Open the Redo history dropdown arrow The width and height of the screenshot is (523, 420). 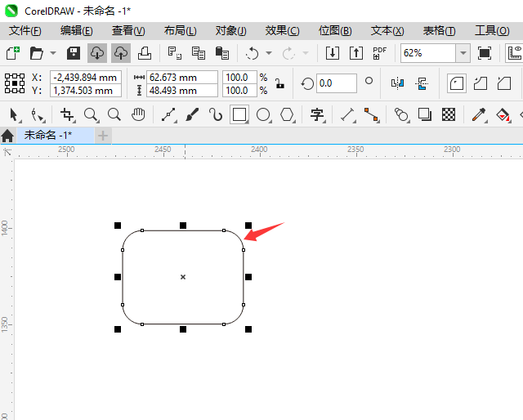pos(306,53)
